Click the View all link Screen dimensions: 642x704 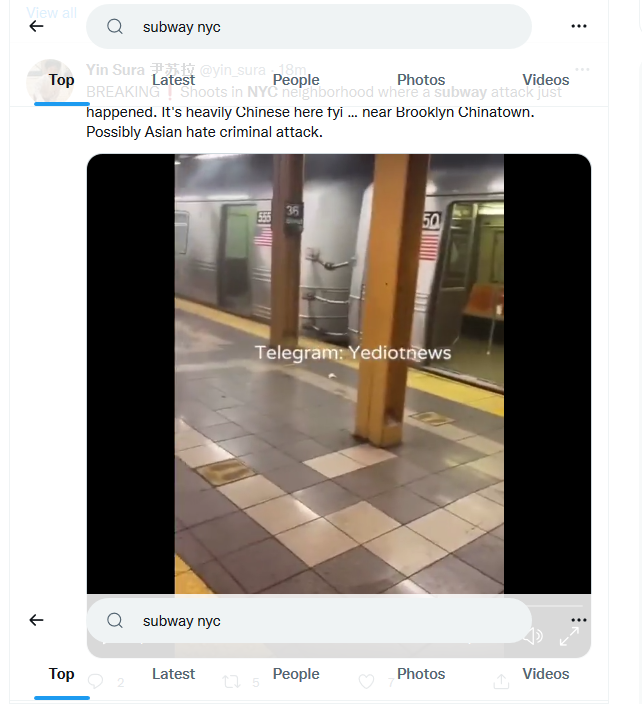51,13
